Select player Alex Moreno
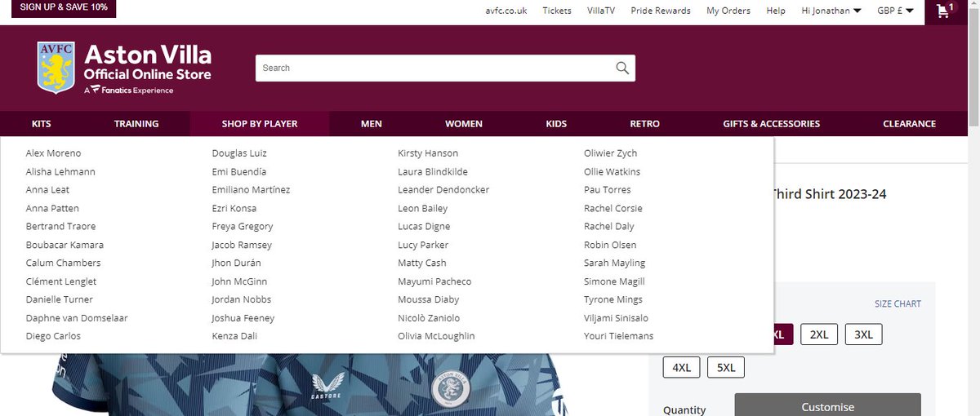This screenshot has height=416, width=980. point(53,153)
